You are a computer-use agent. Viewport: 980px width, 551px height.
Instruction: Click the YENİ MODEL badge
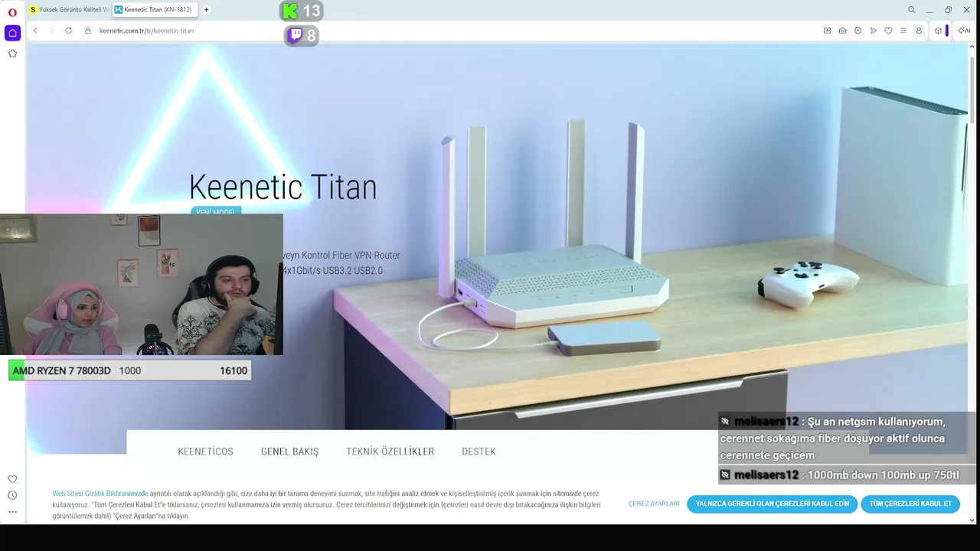click(x=216, y=212)
